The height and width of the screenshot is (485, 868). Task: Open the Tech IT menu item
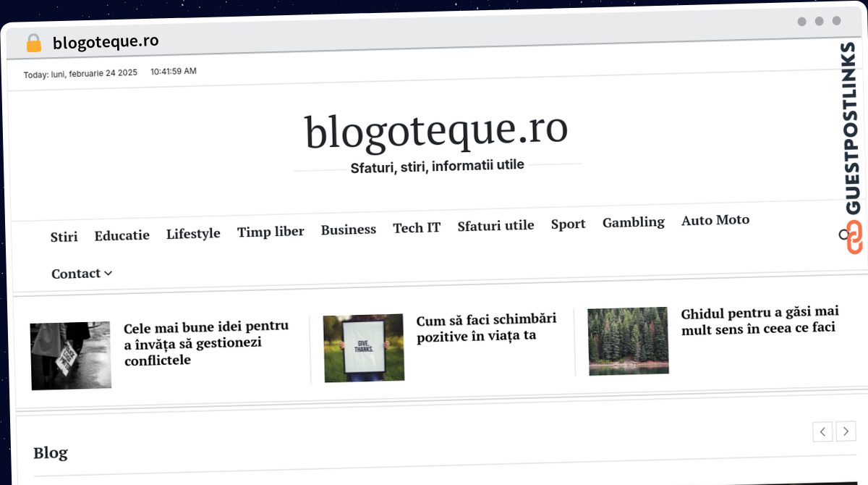pos(417,228)
